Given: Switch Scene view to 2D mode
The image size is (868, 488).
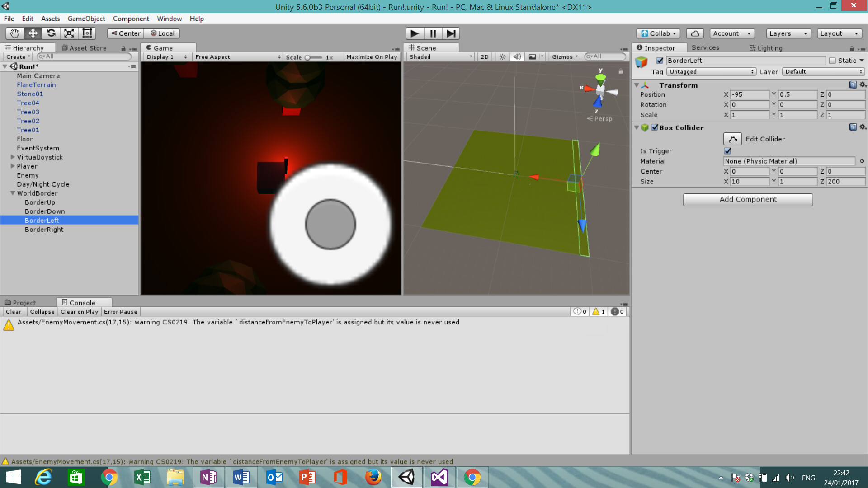Looking at the screenshot, I should pos(484,56).
